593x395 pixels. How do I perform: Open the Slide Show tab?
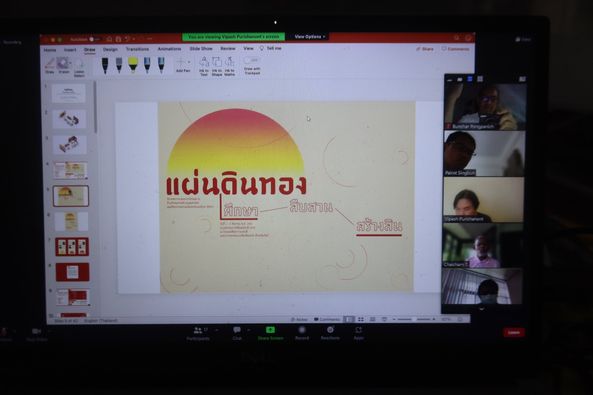[201, 49]
